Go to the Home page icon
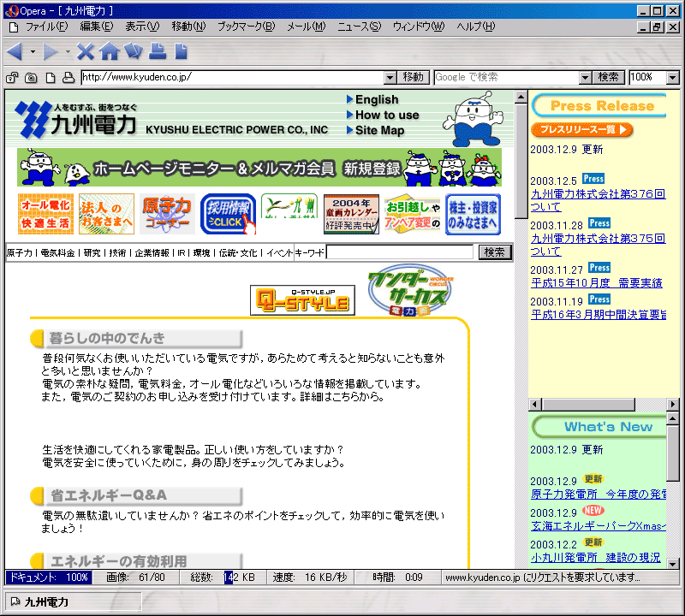Image resolution: width=685 pixels, height=616 pixels. (110, 51)
